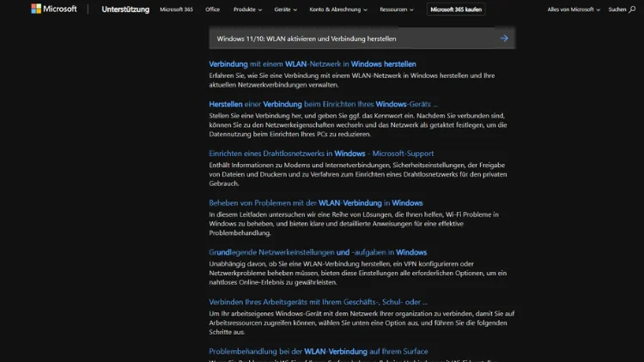Open 'Verbindung mit einem WLAN-Netzwerk in Windows herstellen'
Image resolution: width=644 pixels, height=362 pixels.
click(x=313, y=64)
